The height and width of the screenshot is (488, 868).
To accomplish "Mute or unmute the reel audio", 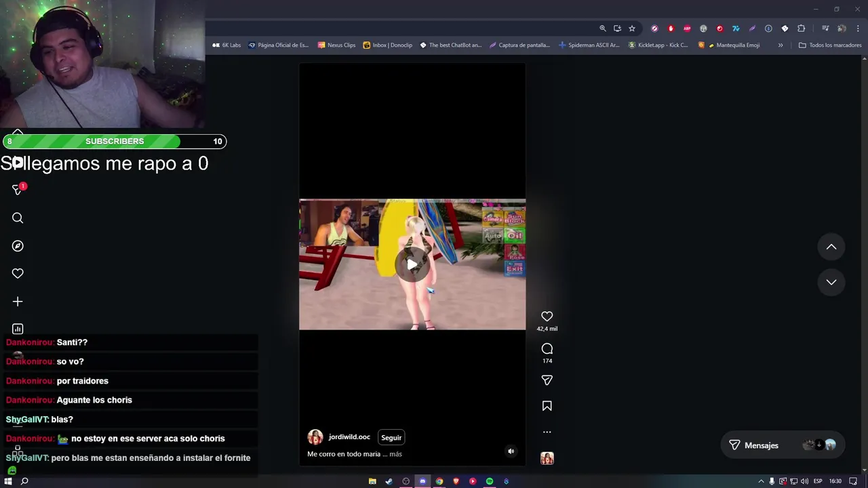I will [x=511, y=451].
